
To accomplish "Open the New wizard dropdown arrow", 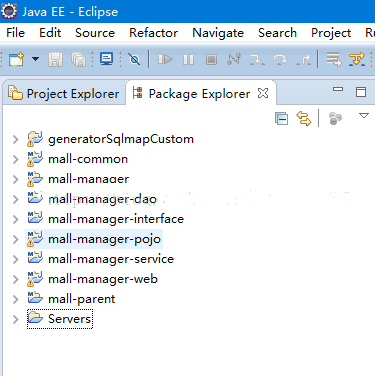I will point(35,59).
